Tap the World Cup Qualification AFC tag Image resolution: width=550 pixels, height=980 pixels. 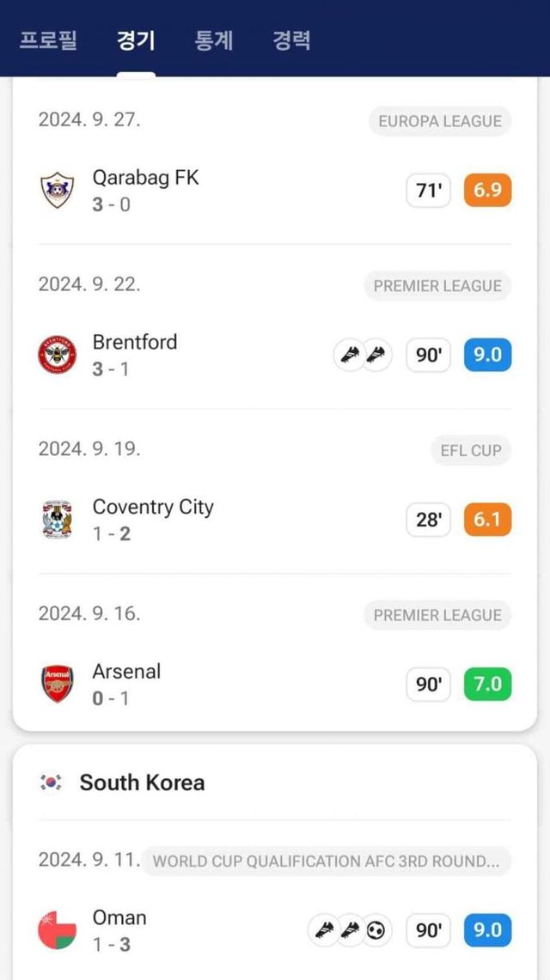[x=326, y=861]
